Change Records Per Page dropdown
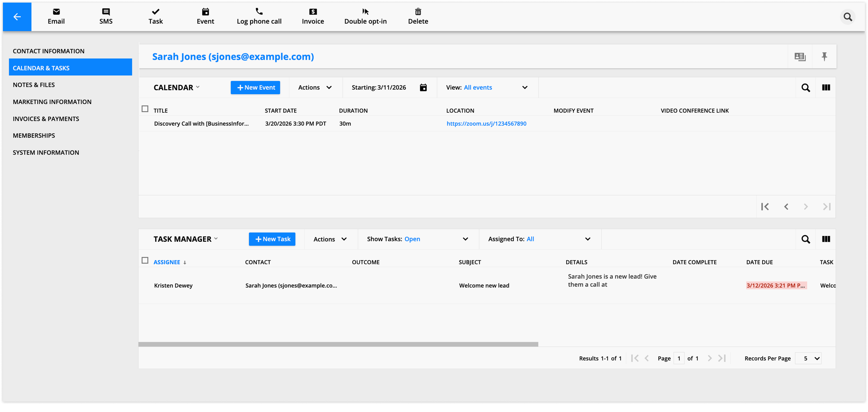The width and height of the screenshot is (868, 412). point(808,358)
